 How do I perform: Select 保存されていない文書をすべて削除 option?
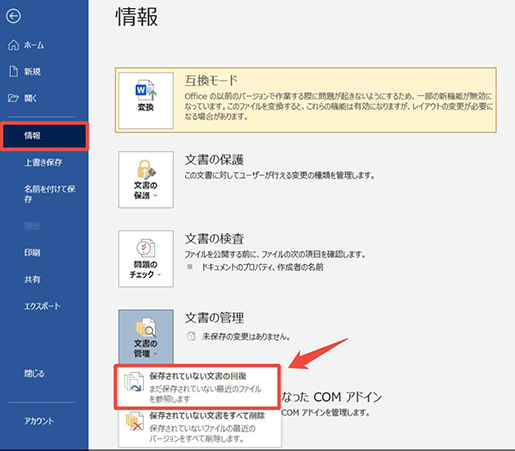click(199, 427)
